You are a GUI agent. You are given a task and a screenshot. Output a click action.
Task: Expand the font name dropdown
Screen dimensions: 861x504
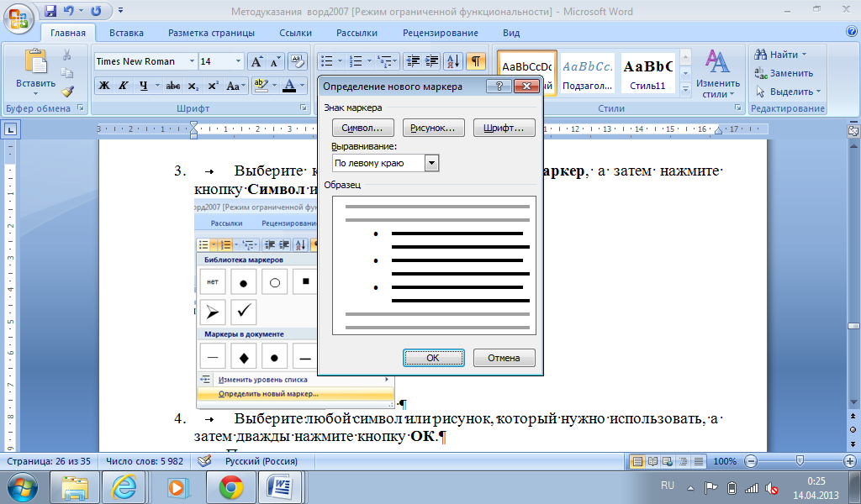[190, 61]
